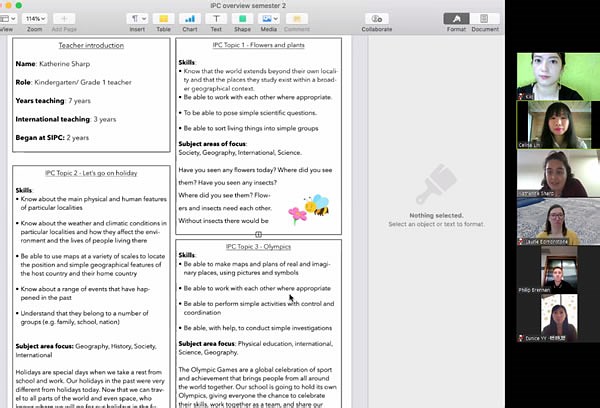This screenshot has width=600, height=408.
Task: Select the pink flower clip art
Action: tap(297, 215)
